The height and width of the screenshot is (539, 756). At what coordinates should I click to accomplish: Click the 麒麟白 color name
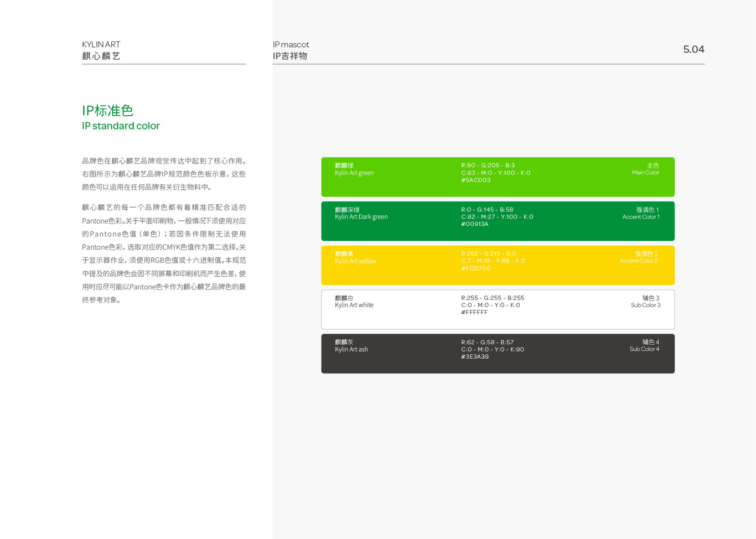pos(344,298)
